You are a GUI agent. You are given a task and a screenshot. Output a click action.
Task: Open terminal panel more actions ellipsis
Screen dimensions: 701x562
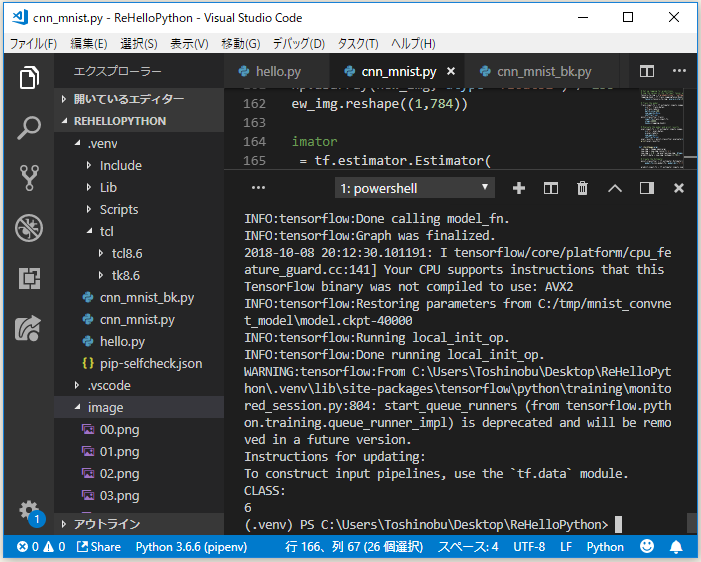tap(258, 188)
